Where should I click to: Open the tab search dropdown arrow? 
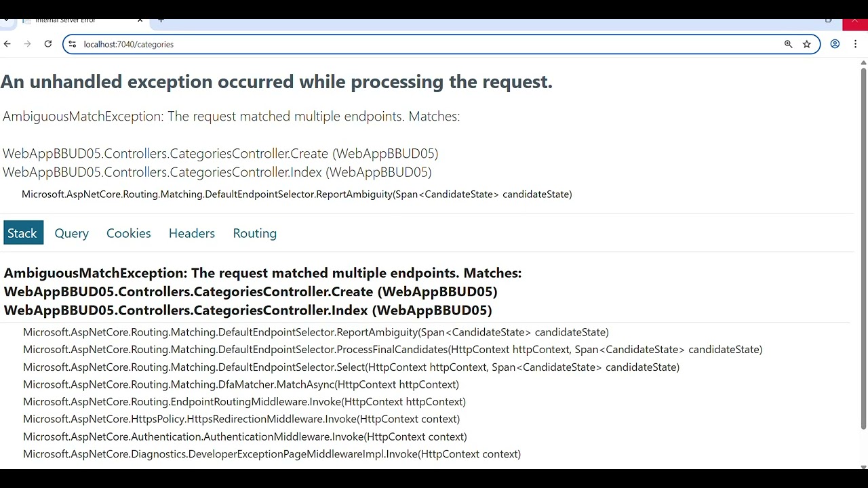5,21
